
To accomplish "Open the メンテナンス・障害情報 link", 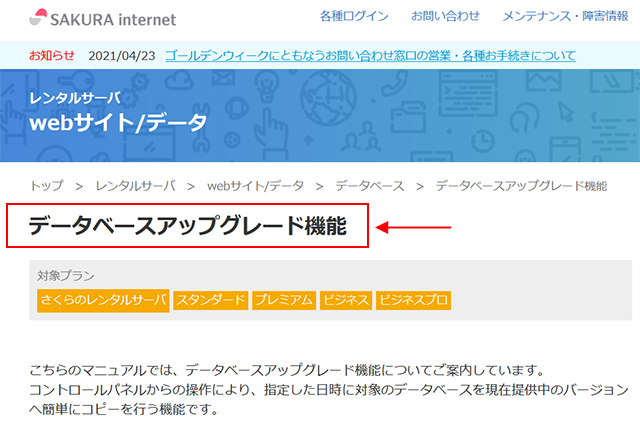I will click(x=565, y=16).
